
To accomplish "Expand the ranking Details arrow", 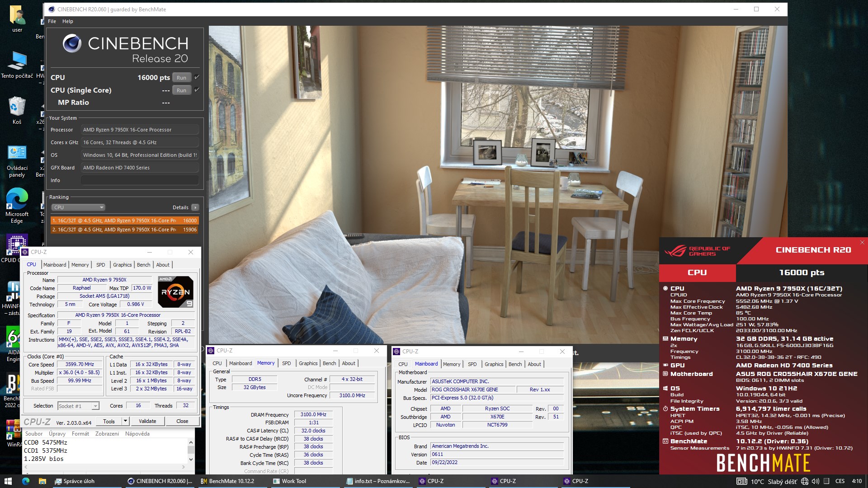I will click(195, 207).
